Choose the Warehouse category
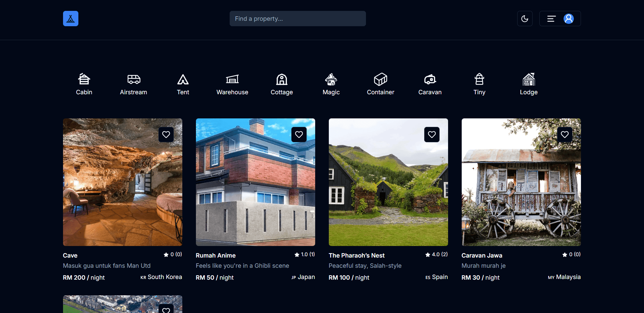This screenshot has height=313, width=644. 232,84
